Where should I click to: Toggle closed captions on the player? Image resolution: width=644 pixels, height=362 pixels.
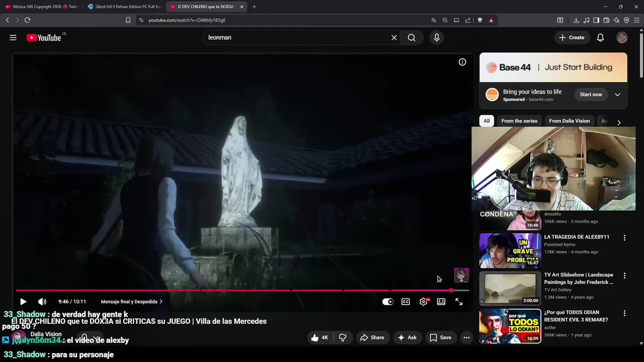(406, 302)
